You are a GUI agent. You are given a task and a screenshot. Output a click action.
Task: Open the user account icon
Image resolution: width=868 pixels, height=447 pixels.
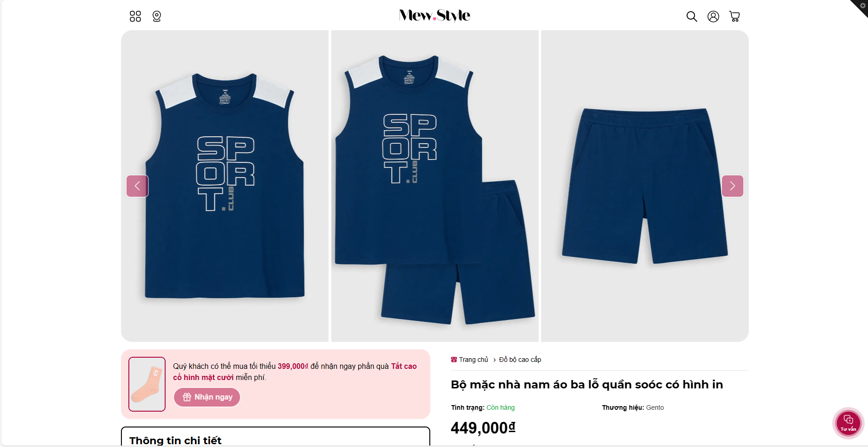[713, 17]
